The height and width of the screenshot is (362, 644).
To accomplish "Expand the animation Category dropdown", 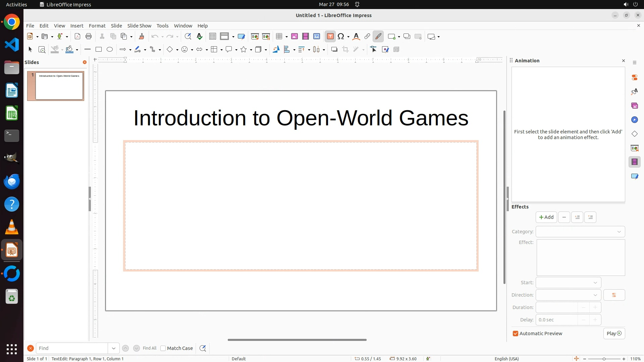I will 580,232.
